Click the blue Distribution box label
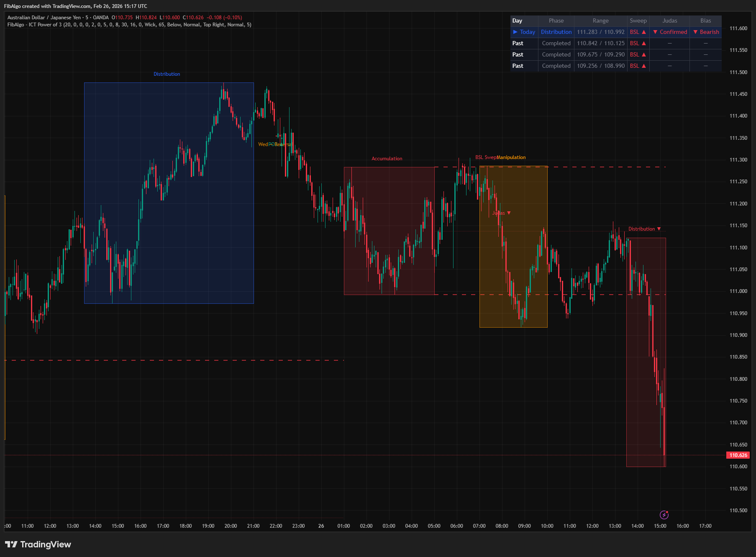 click(x=167, y=74)
